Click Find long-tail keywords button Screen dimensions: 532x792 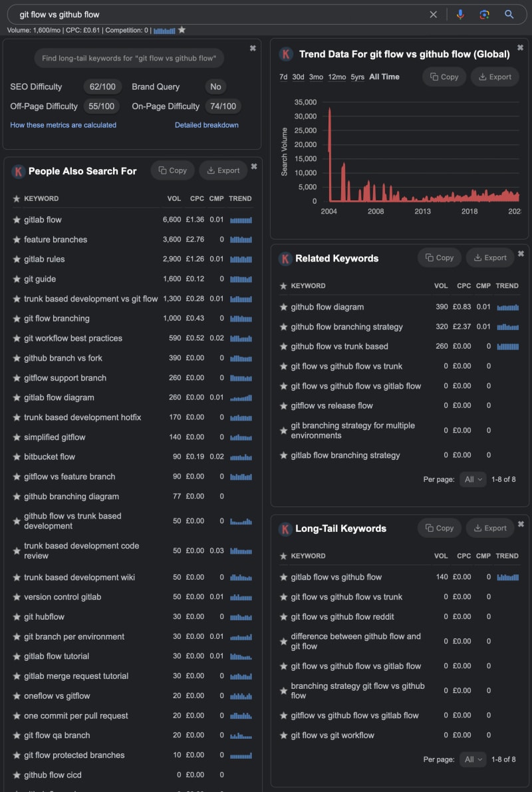point(129,58)
